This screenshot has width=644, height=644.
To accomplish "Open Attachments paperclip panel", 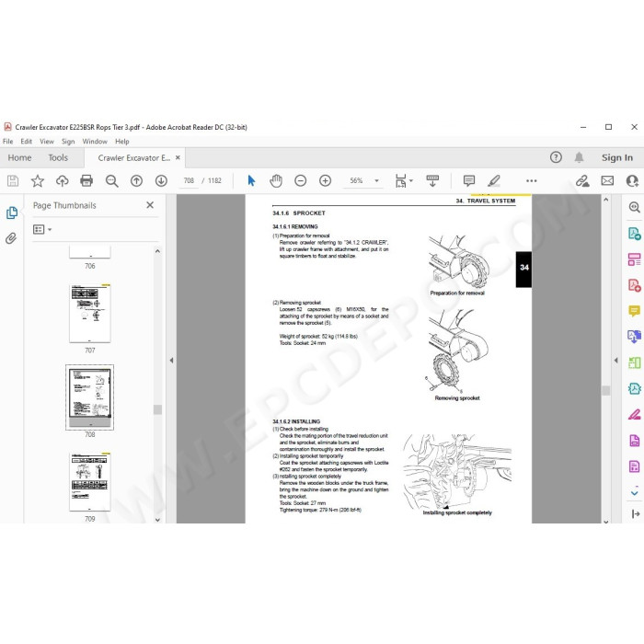I will pos(11,238).
